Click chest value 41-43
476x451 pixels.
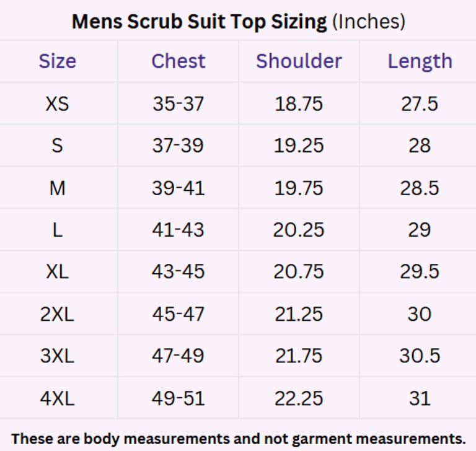[178, 230]
